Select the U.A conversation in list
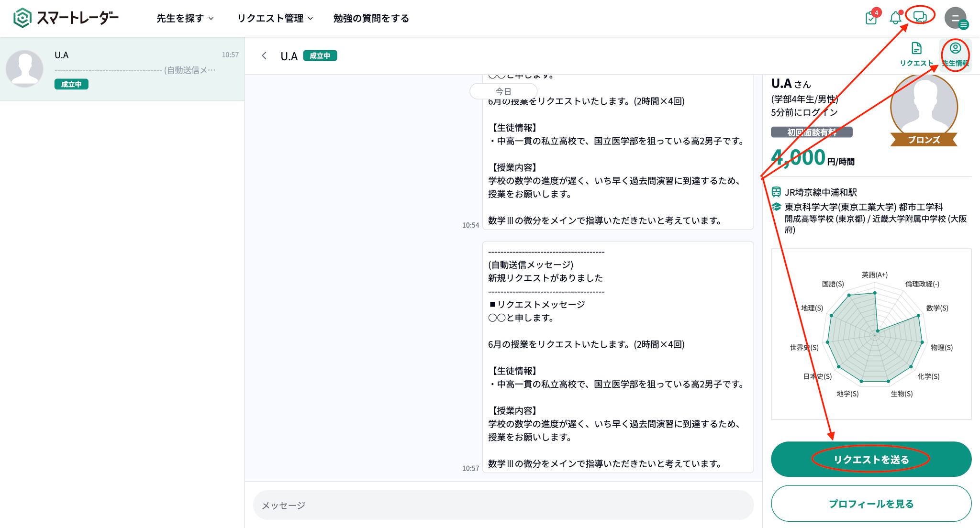The width and height of the screenshot is (980, 528). [134, 69]
